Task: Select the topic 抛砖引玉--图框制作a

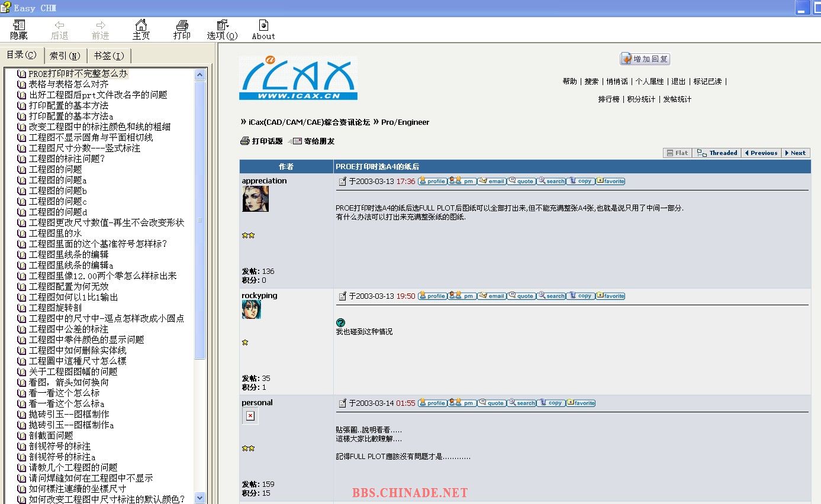Action: [x=72, y=425]
